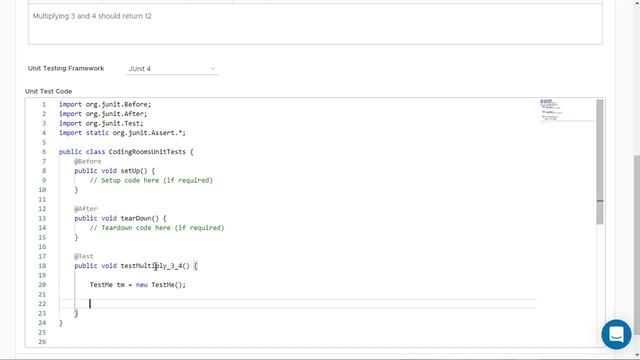Image resolution: width=640 pixels, height=360 pixels.
Task: Click the 'public void tearDown()' line
Action: tap(120, 218)
